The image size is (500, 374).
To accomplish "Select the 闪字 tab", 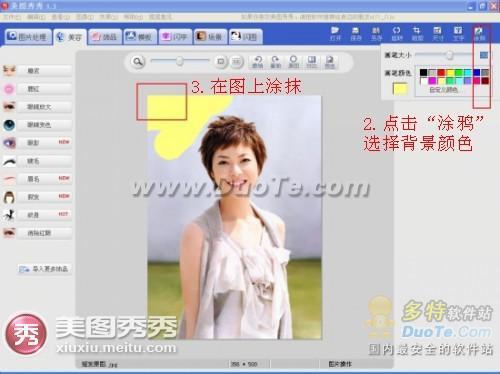I will tap(175, 37).
